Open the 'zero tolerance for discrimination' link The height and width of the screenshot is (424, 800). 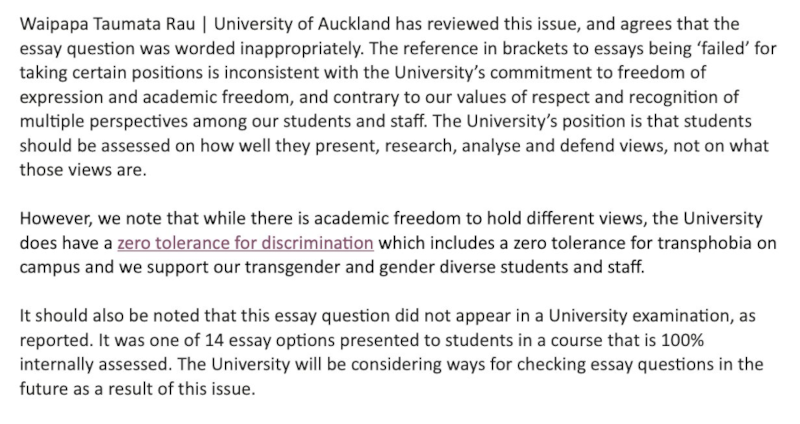click(245, 242)
